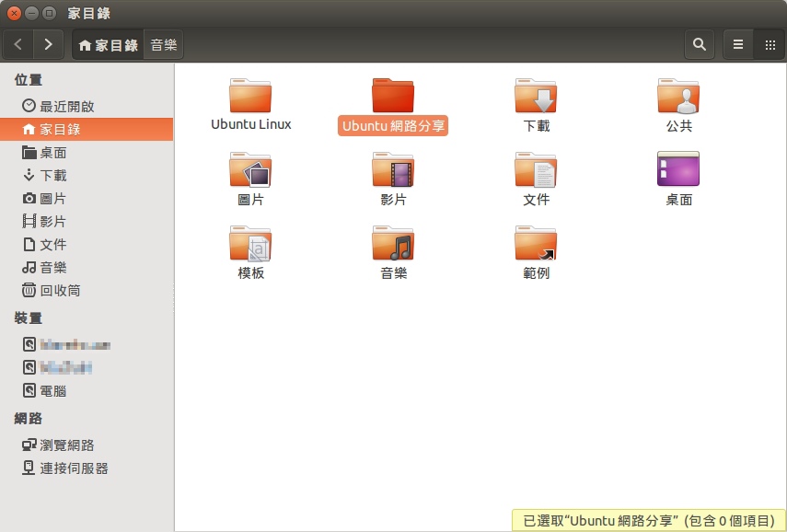Image resolution: width=787 pixels, height=532 pixels.
Task: Minimize the 家目錄 window
Action: pos(31,13)
